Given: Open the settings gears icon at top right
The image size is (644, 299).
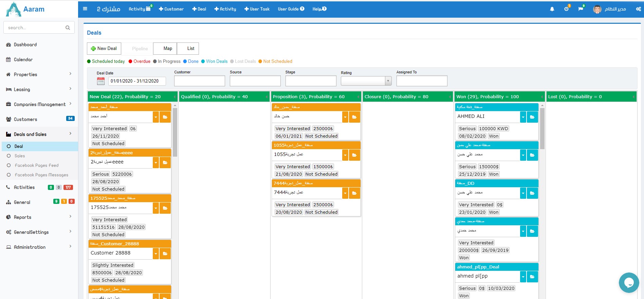Looking at the screenshot, I should coord(638,9).
